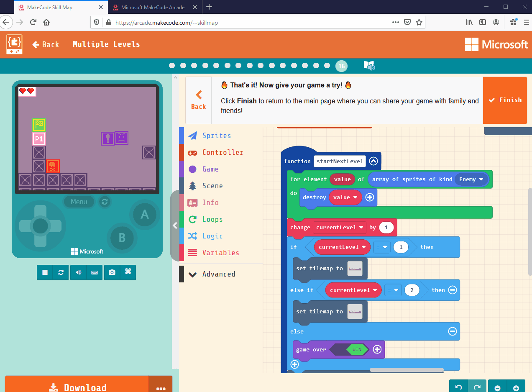Image resolution: width=532 pixels, height=392 pixels.
Task: Open currentLevel dropdown in else-if condition
Action: (354, 290)
